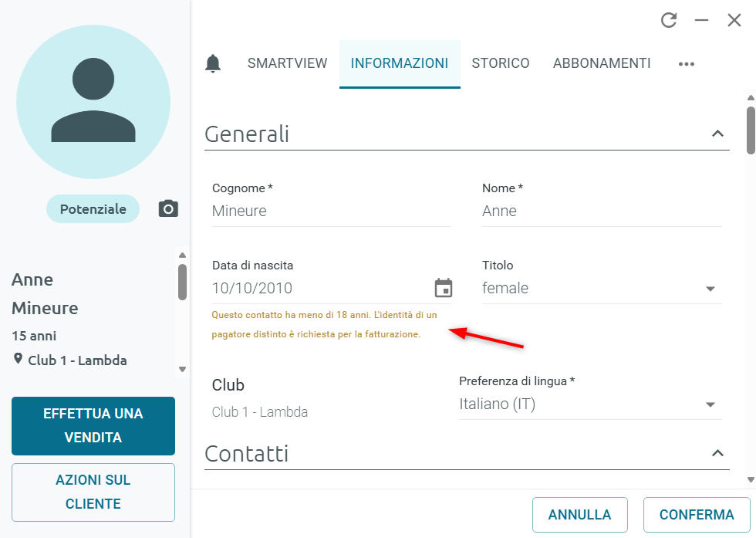Collapse the Contatti section
The width and height of the screenshot is (756, 538).
click(x=717, y=453)
